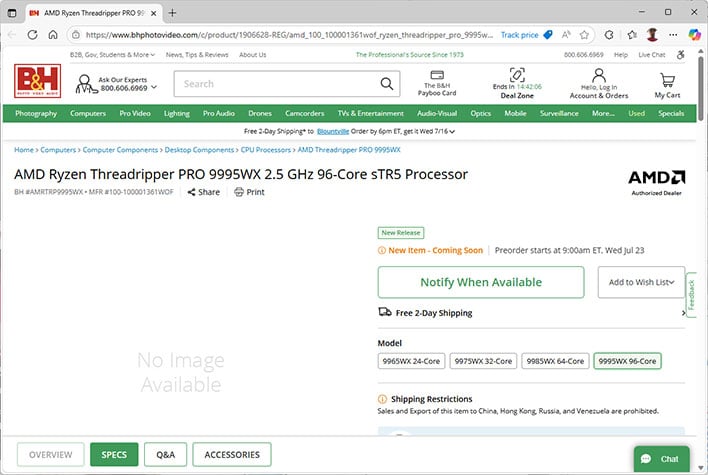Image resolution: width=708 pixels, height=475 pixels.
Task: Add page to favorites star icon
Action: coord(584,35)
